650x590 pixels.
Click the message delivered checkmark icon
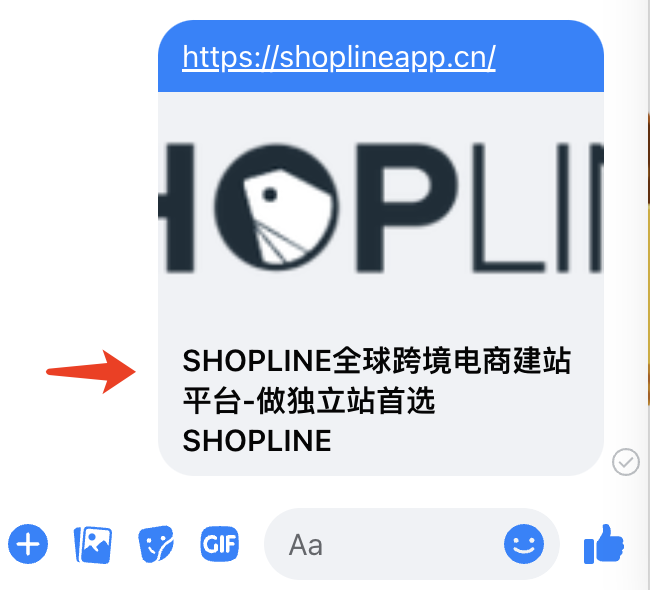(x=626, y=461)
